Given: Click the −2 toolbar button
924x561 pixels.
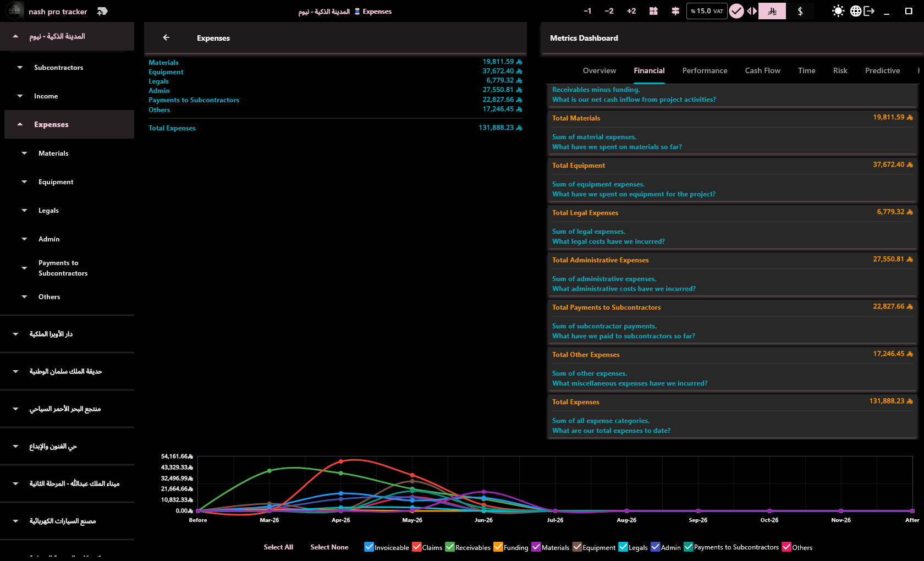Looking at the screenshot, I should click(x=609, y=11).
